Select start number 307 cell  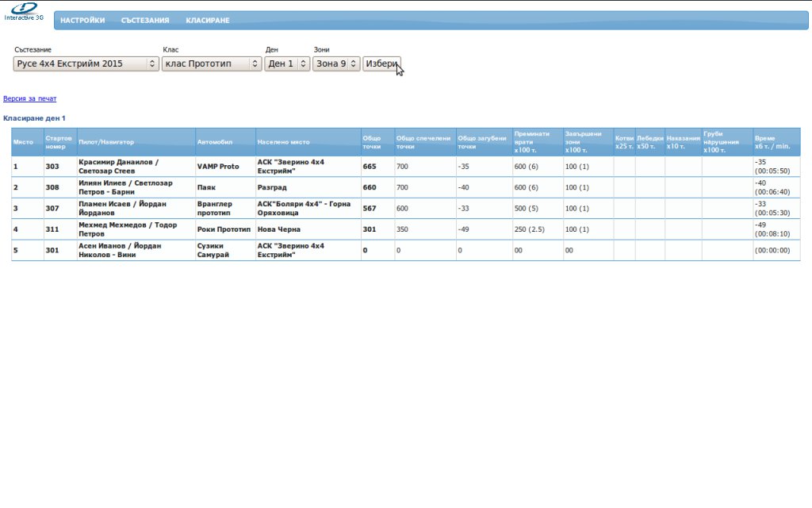pyautogui.click(x=60, y=209)
